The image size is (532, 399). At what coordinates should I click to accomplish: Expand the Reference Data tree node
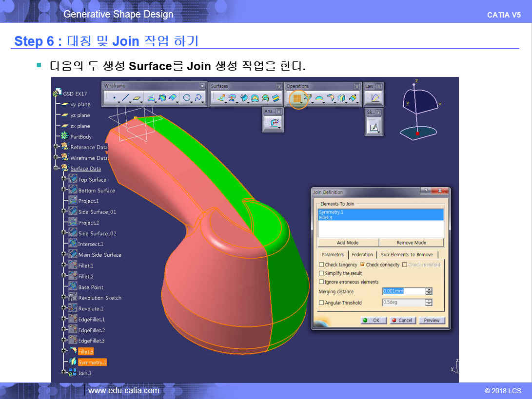(x=57, y=147)
